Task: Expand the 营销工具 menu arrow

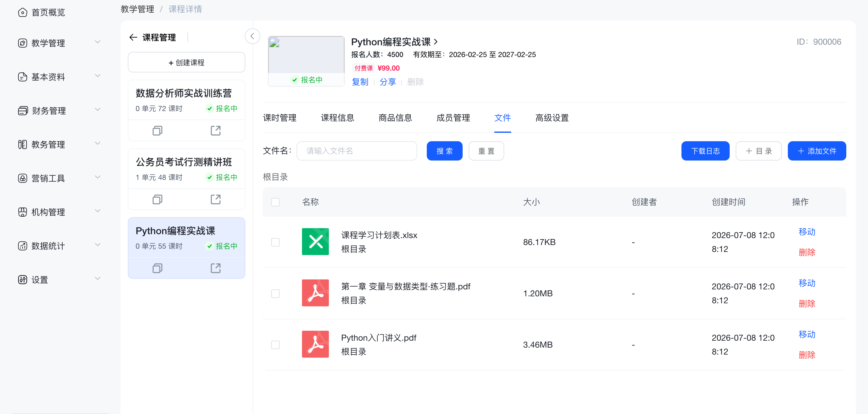Action: pyautogui.click(x=98, y=177)
